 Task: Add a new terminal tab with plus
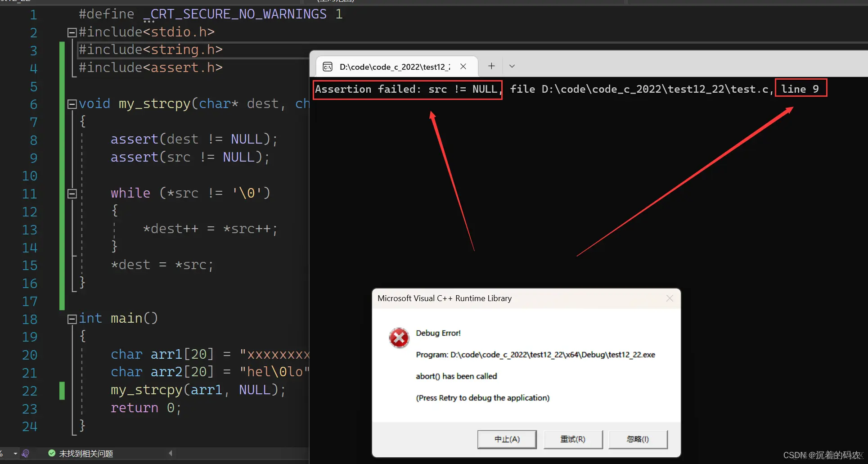[491, 66]
